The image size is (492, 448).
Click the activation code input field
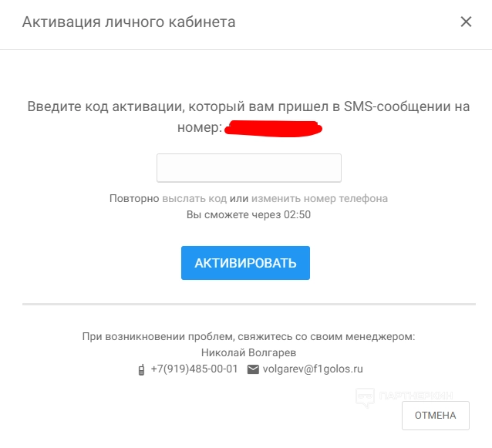click(248, 168)
